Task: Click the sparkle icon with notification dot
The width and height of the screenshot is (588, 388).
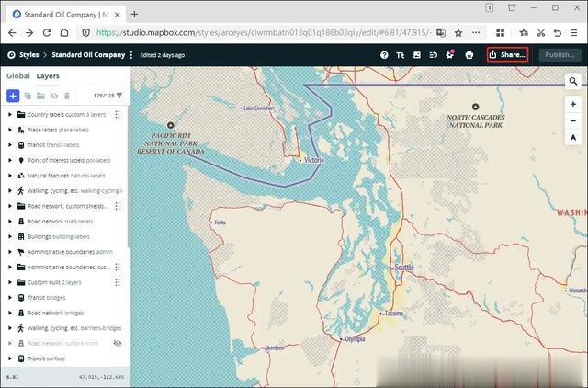Action: [x=449, y=55]
